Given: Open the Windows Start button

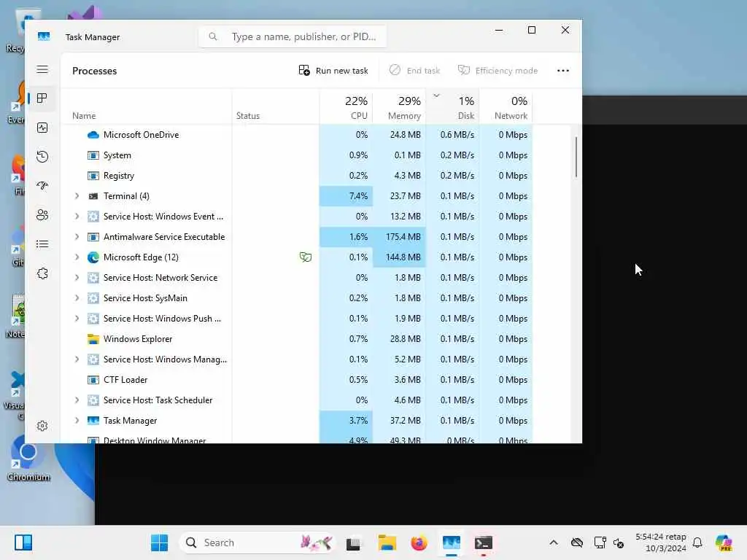Looking at the screenshot, I should [159, 542].
